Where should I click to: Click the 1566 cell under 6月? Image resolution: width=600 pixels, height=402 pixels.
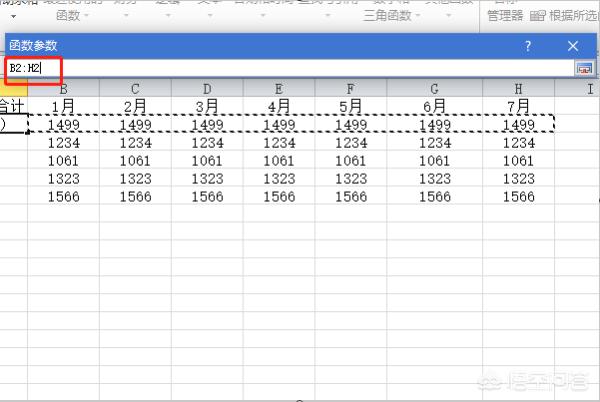[435, 196]
